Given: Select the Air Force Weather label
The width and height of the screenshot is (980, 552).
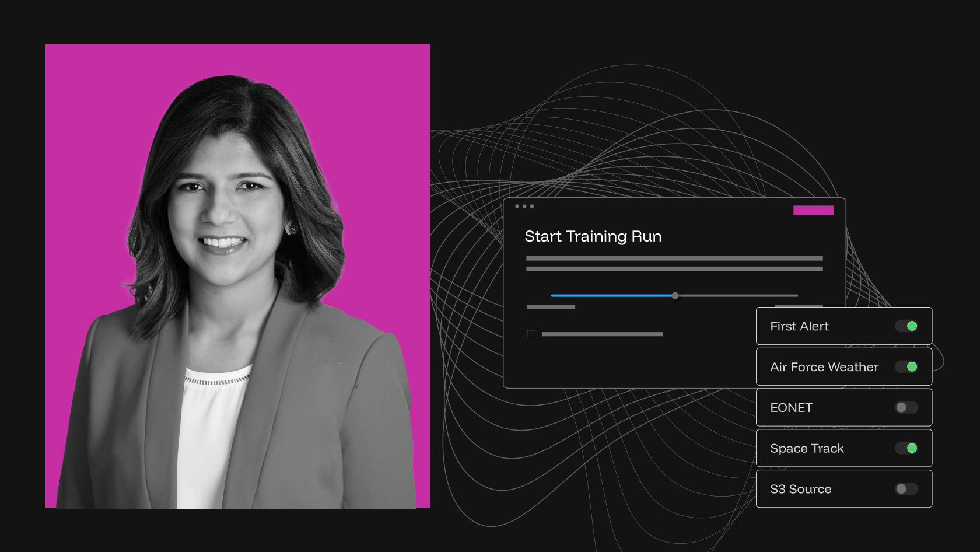Looking at the screenshot, I should [824, 367].
